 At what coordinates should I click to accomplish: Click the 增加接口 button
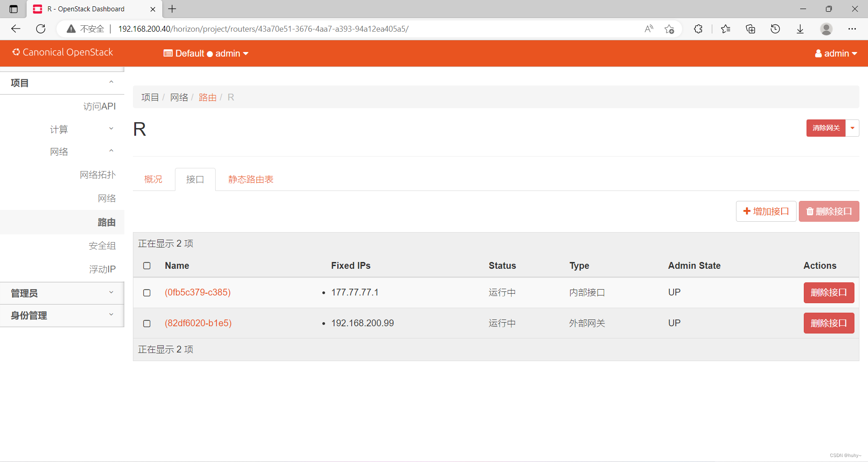click(x=766, y=211)
